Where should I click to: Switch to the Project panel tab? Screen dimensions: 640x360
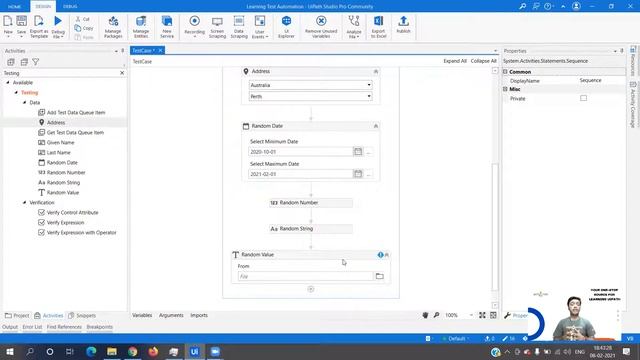tap(17, 316)
